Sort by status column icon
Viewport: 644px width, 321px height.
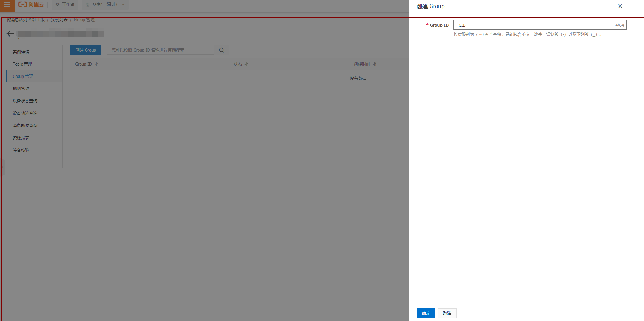click(x=246, y=64)
